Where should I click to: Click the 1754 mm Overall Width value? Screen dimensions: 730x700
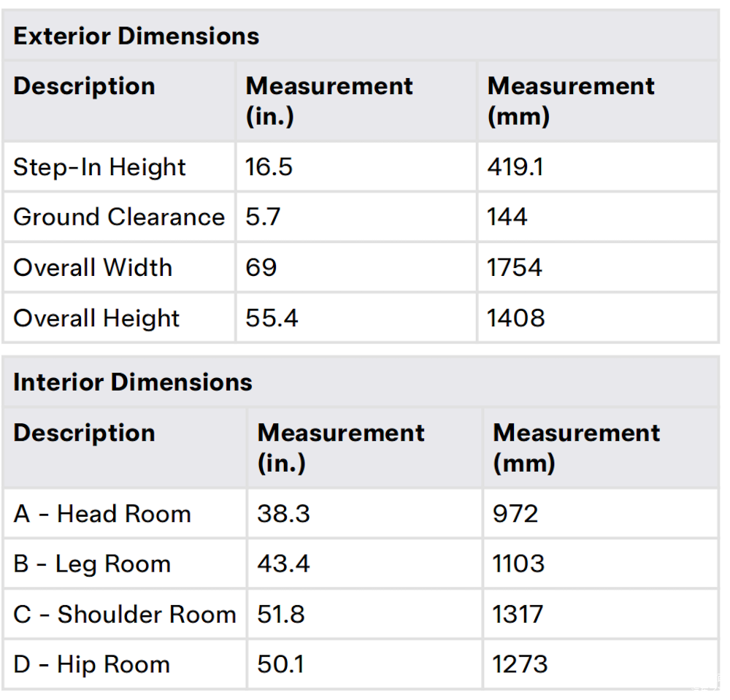click(515, 268)
